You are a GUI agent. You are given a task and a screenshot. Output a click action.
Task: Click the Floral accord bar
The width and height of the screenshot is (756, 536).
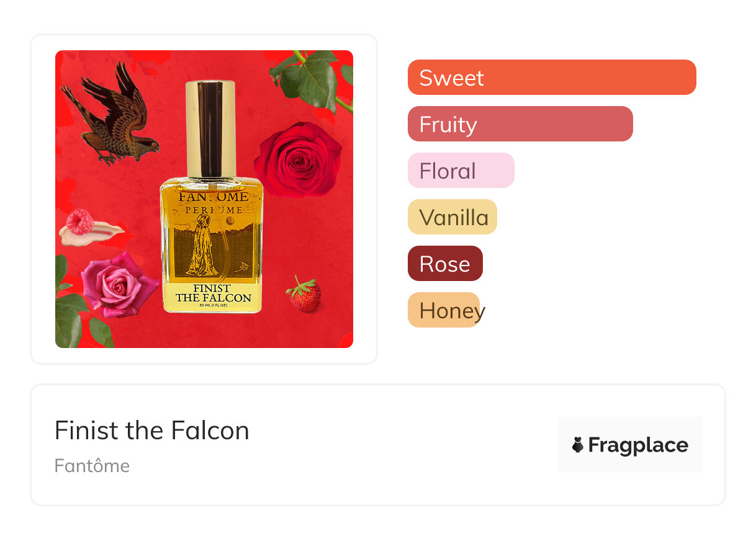coord(461,171)
